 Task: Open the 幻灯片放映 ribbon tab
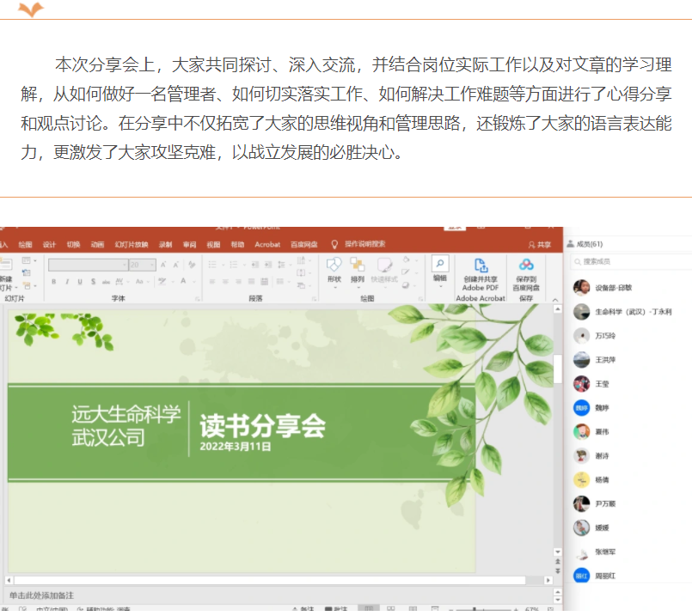tap(132, 244)
